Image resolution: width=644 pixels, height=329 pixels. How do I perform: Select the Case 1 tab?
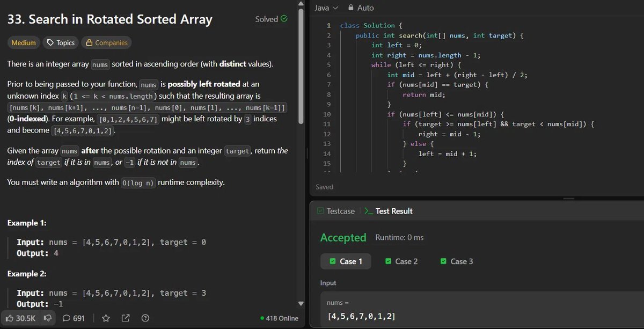click(346, 261)
